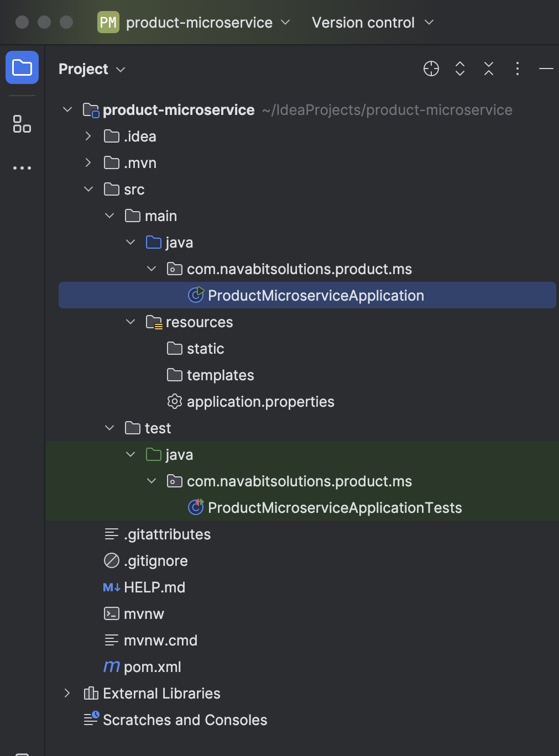Open the Project view selector dropdown
Viewport: 559px width, 756px height.
pyautogui.click(x=92, y=69)
